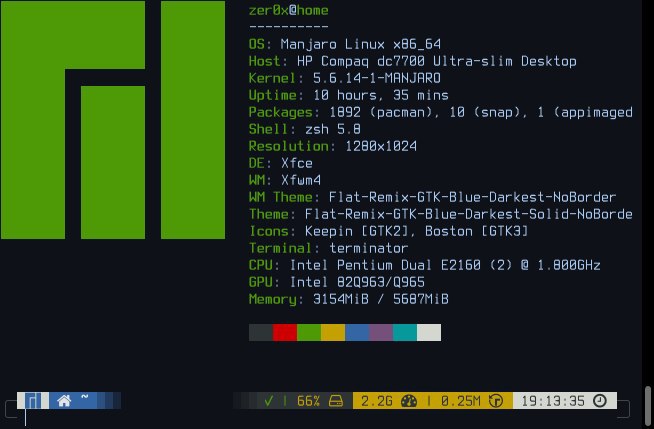
Task: Click the green checkmark status icon
Action: click(x=269, y=401)
